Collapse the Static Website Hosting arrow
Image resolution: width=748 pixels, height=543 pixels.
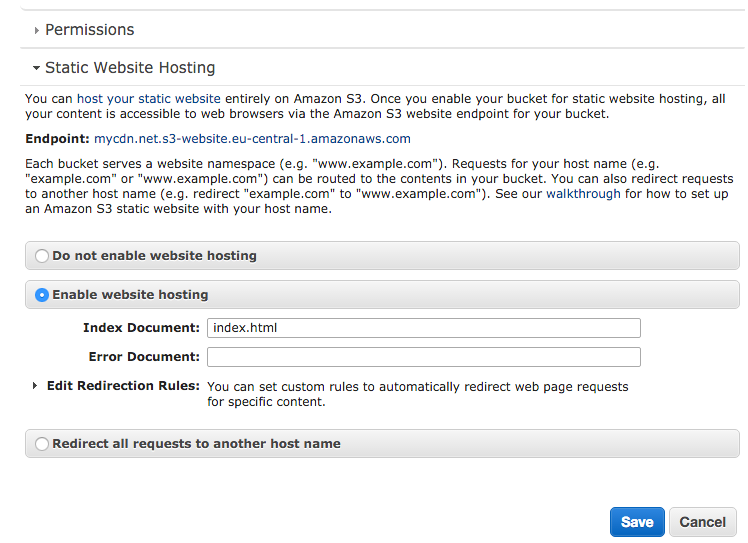click(x=36, y=68)
